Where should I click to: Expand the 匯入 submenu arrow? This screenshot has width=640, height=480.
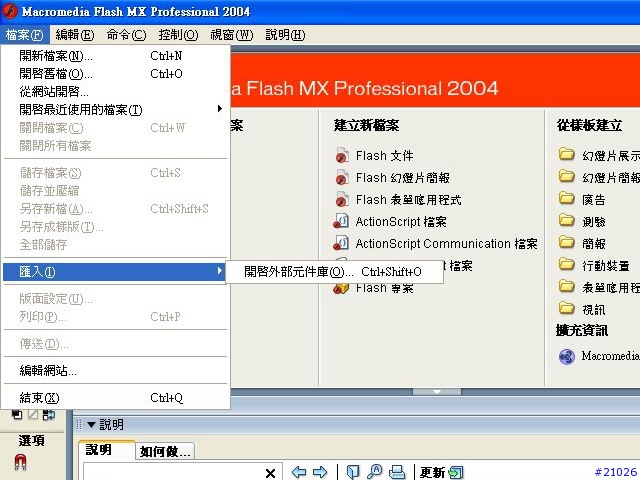[x=220, y=271]
